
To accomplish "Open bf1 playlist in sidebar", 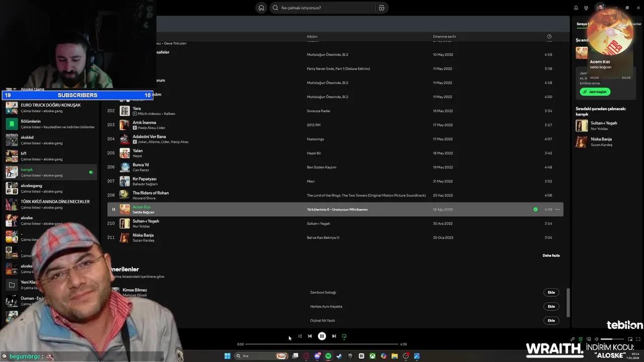I will coord(51,156).
